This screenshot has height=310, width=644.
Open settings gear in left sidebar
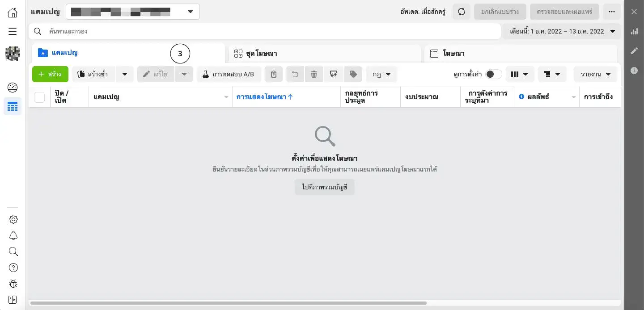pos(13,219)
